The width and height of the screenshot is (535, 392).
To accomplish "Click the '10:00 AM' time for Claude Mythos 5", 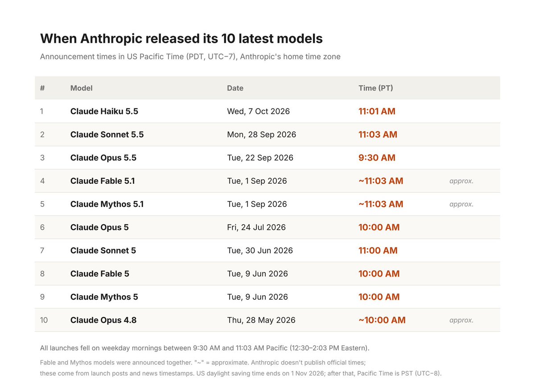I will point(379,297).
